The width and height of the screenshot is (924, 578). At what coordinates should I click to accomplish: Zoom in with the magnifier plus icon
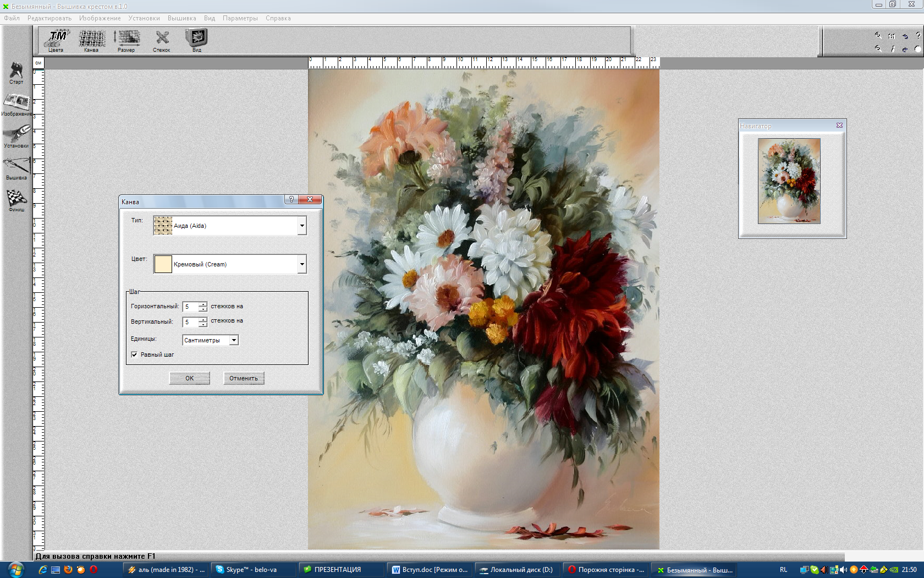878,35
